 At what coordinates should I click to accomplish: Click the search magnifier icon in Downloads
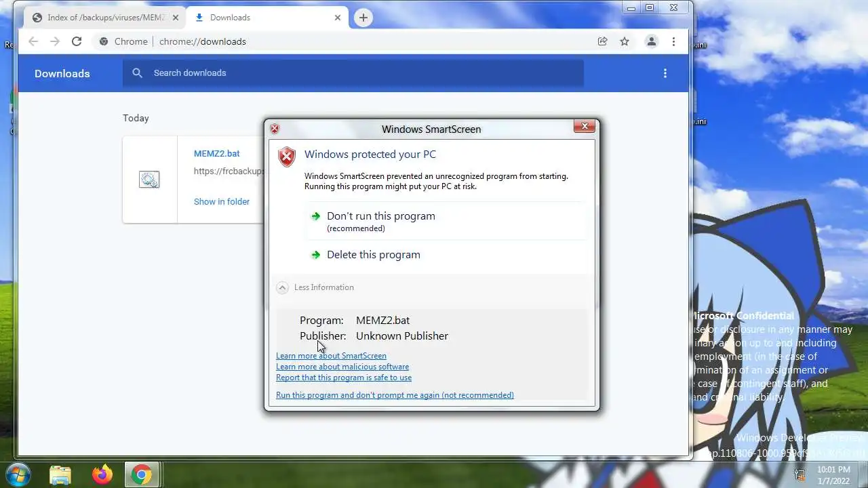(138, 73)
